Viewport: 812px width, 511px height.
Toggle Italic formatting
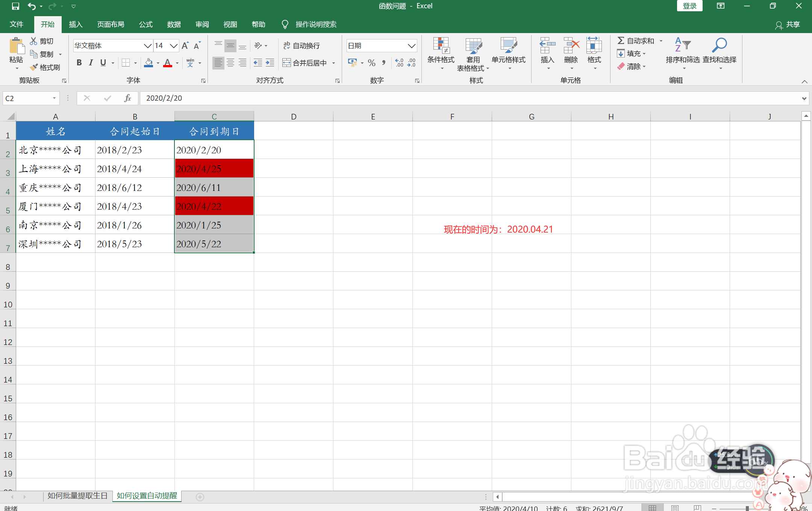[x=91, y=63]
